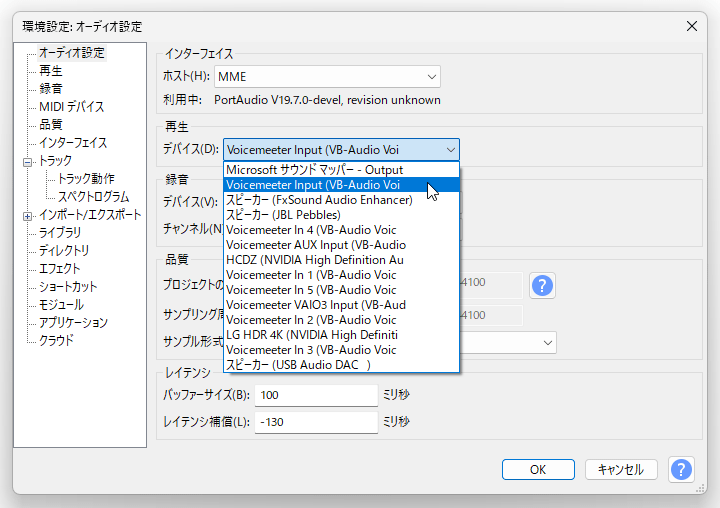The image size is (720, 508).
Task: Click the バッファーサイズ input field
Action: pyautogui.click(x=316, y=395)
